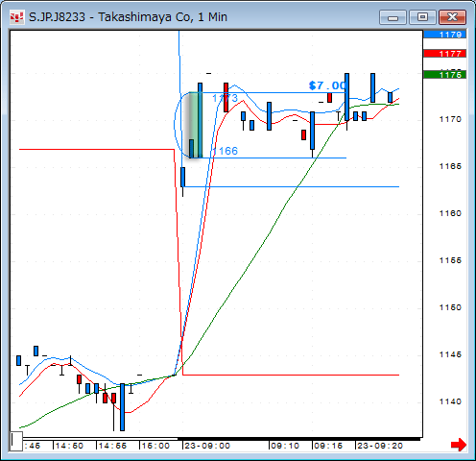The width and height of the screenshot is (476, 461).
Task: Click the green 1175 price marker
Action: click(444, 75)
